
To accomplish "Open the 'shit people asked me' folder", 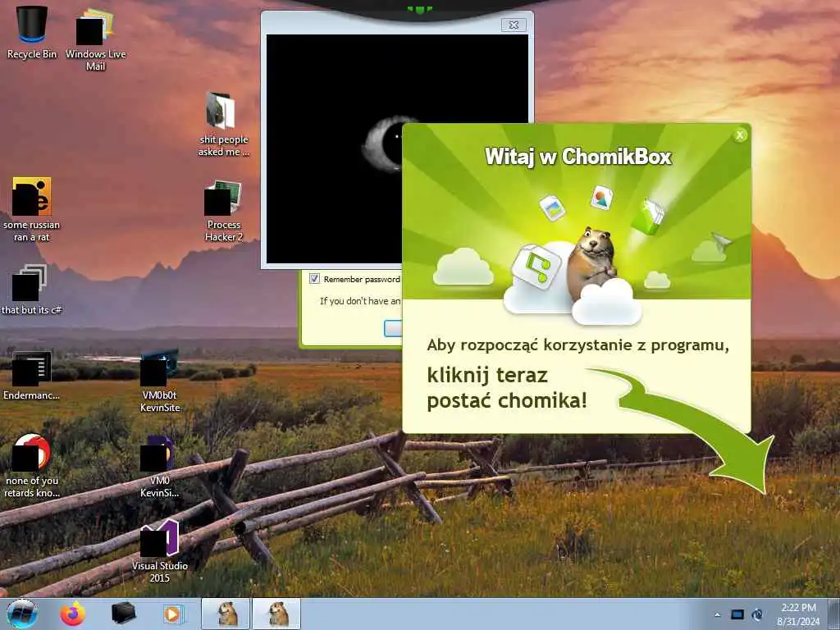I will (223, 125).
